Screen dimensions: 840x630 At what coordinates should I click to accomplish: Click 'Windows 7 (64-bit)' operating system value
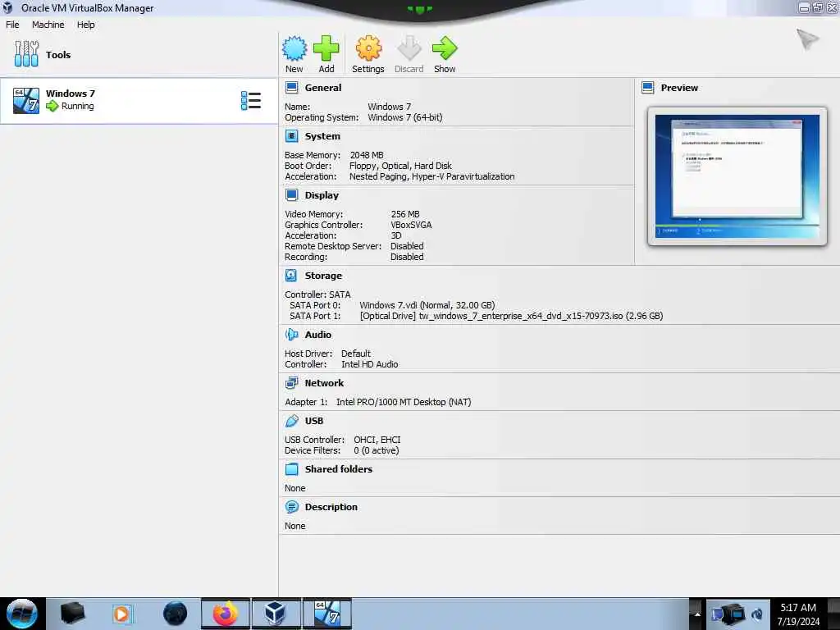(405, 117)
